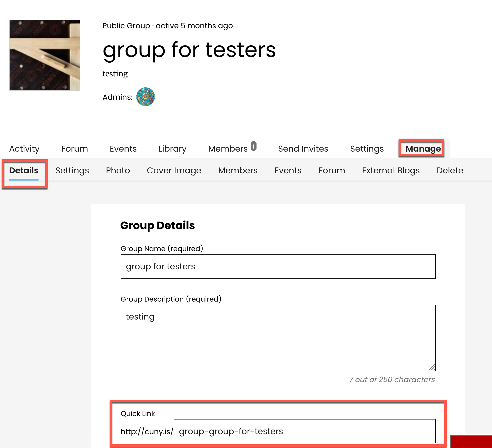Click the group avatar photo

tap(45, 55)
